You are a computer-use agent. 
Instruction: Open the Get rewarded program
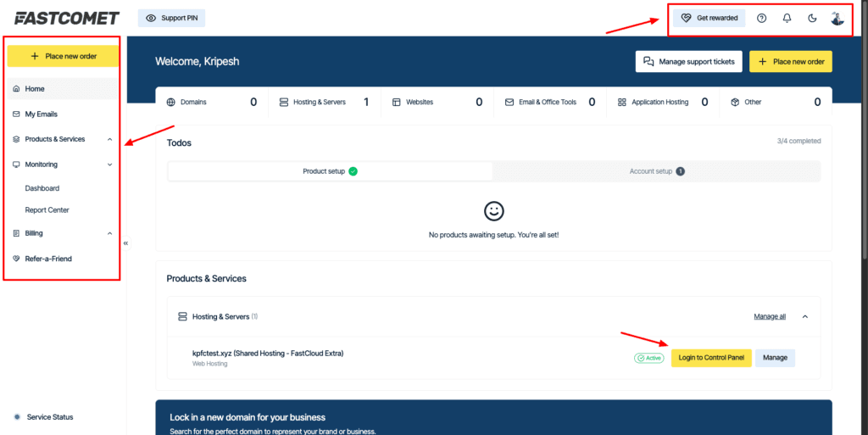[x=709, y=19]
